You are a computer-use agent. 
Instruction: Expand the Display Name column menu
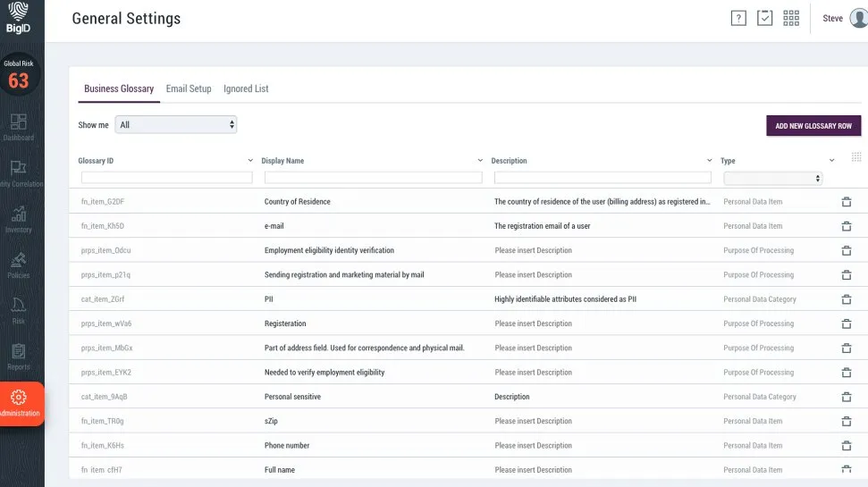point(481,161)
